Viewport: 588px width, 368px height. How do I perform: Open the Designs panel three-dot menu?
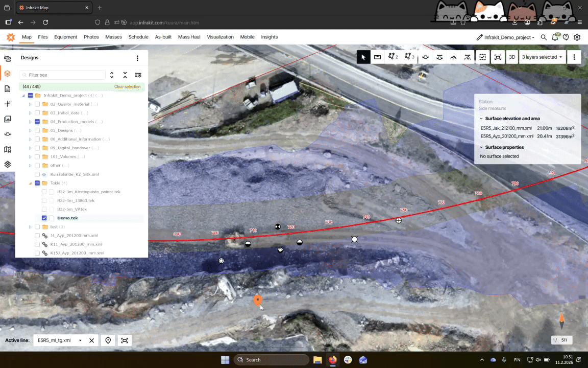[137, 58]
